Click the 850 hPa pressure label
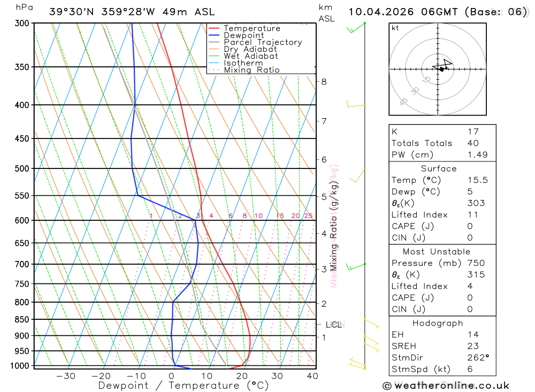 pos(22,320)
